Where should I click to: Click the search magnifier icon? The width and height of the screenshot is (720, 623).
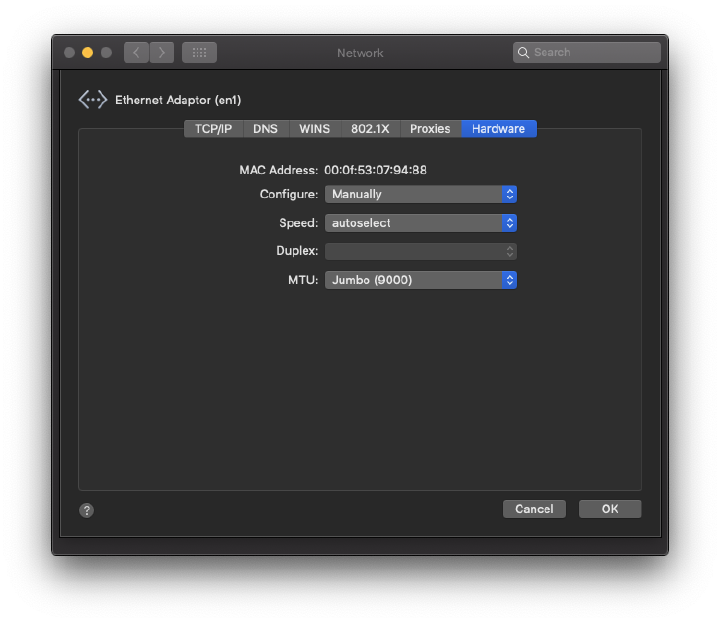pyautogui.click(x=523, y=52)
